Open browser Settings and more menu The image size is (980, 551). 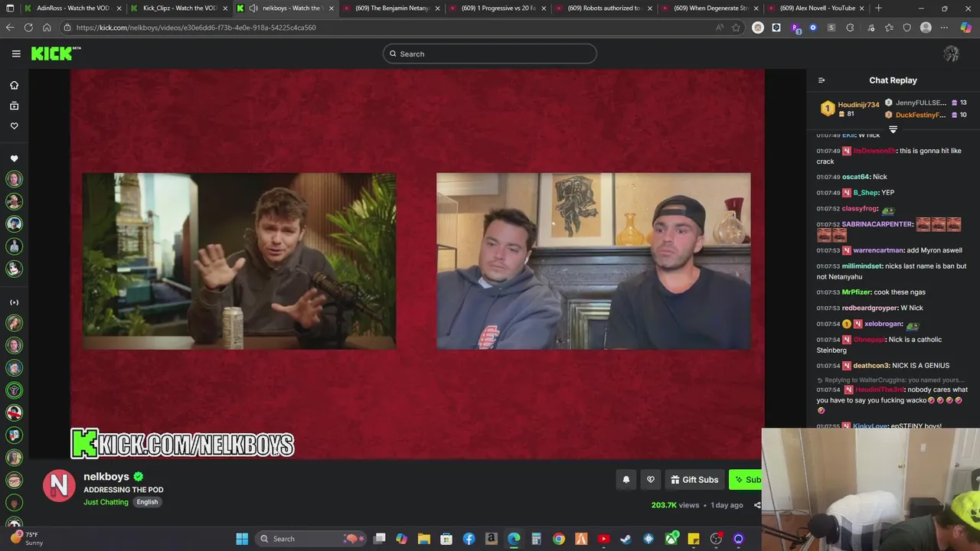click(x=944, y=28)
